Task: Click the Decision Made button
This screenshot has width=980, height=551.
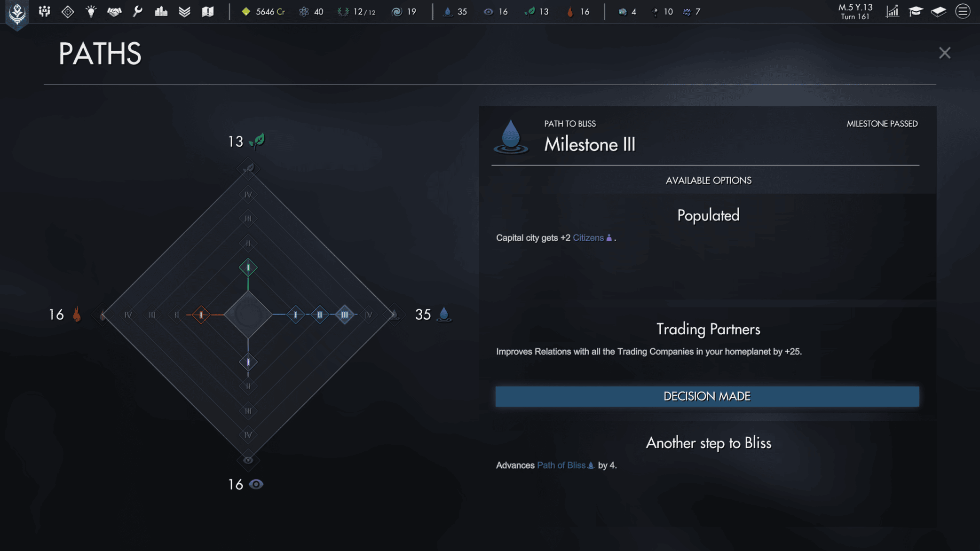Action: click(707, 396)
